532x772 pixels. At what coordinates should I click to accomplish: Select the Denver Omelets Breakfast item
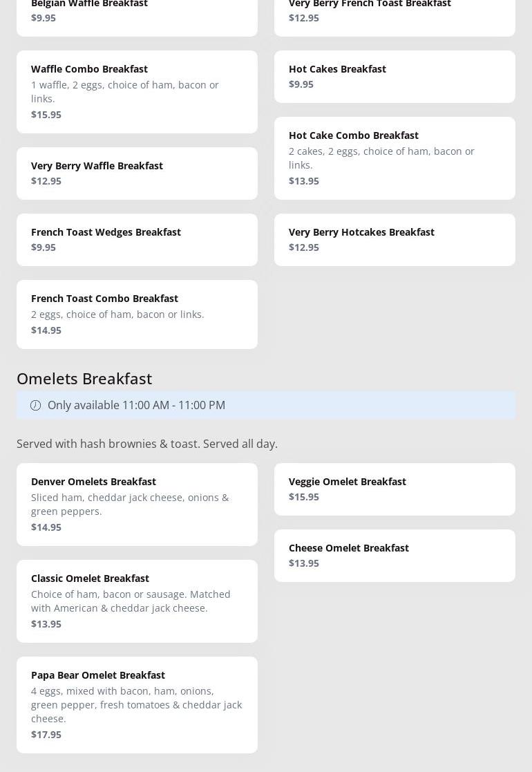tap(137, 504)
